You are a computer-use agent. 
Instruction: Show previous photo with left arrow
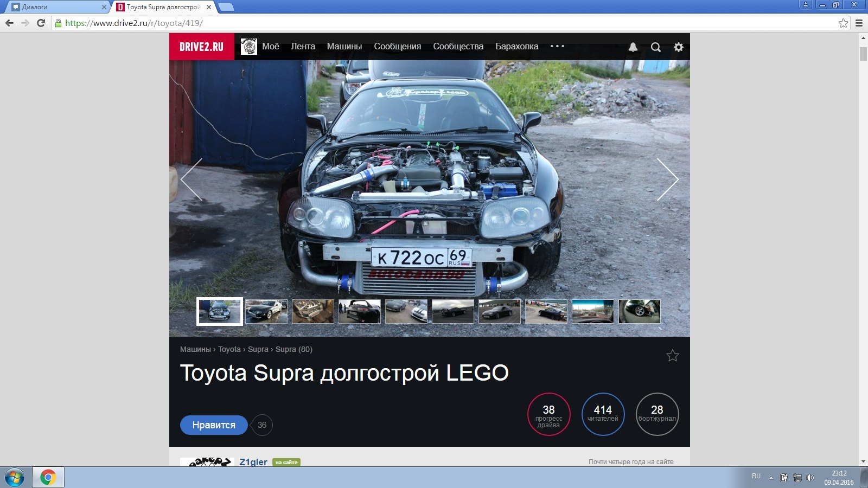click(192, 179)
